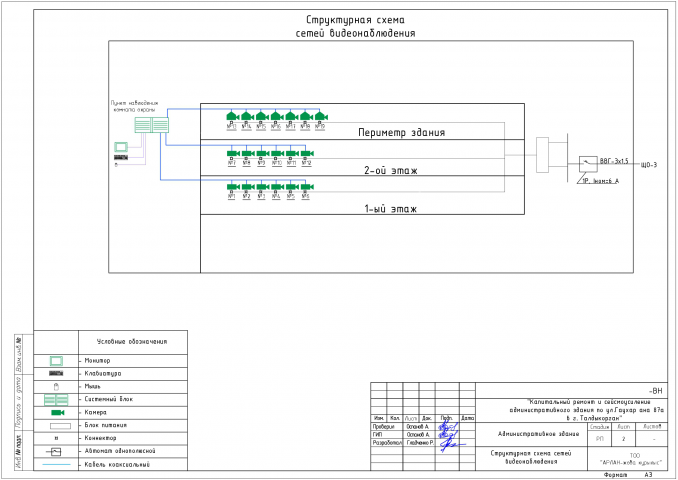Select the 'Периметр здания' zone label

tap(401, 132)
